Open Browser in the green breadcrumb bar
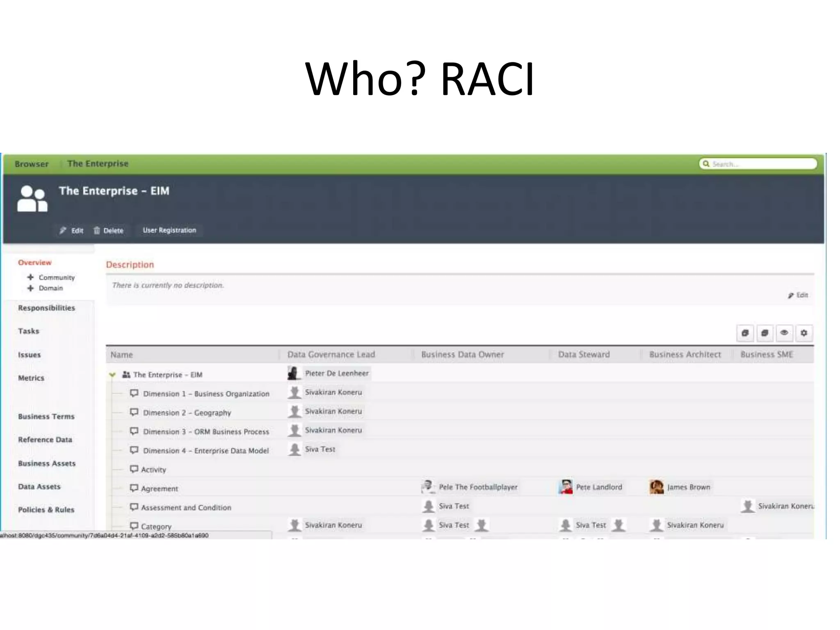The width and height of the screenshot is (840, 630). pyautogui.click(x=32, y=164)
